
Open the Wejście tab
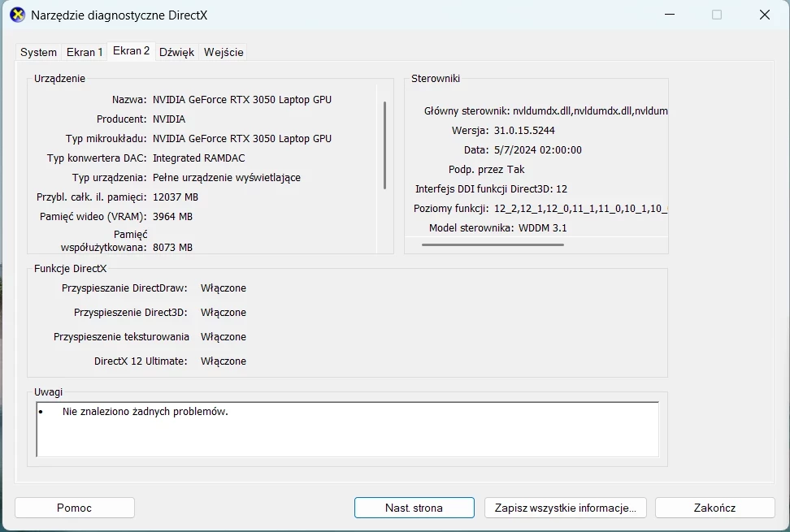(x=224, y=52)
